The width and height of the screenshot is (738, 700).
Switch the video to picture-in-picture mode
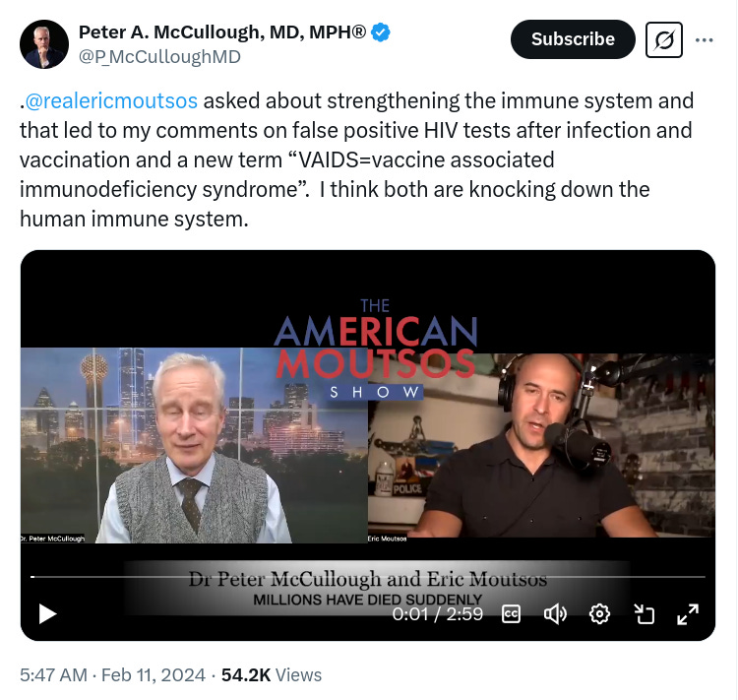pos(644,613)
